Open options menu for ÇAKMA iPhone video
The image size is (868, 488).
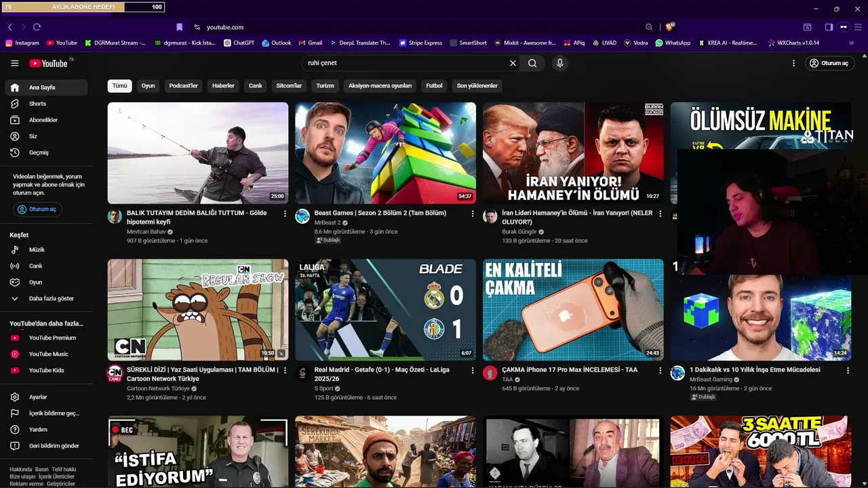point(660,371)
